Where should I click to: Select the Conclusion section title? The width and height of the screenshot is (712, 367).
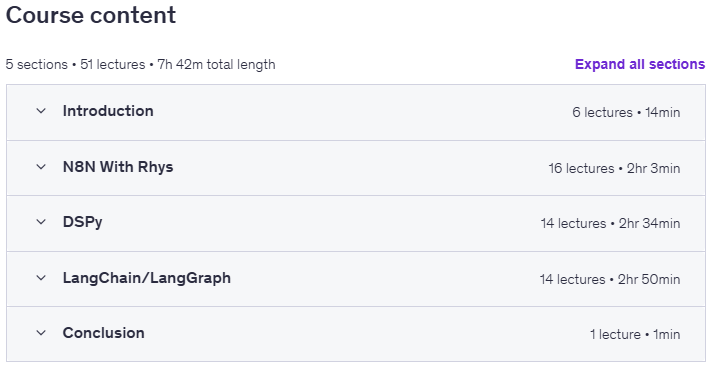tap(104, 333)
